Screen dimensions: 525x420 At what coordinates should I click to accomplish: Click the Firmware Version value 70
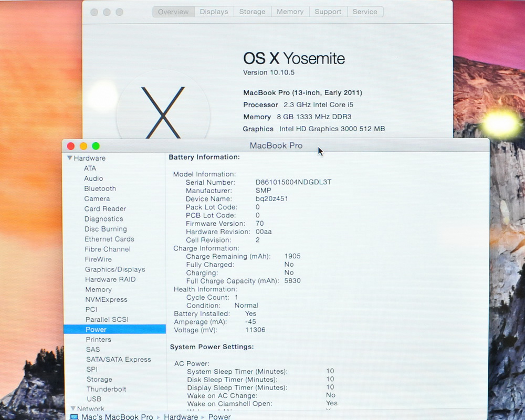259,223
